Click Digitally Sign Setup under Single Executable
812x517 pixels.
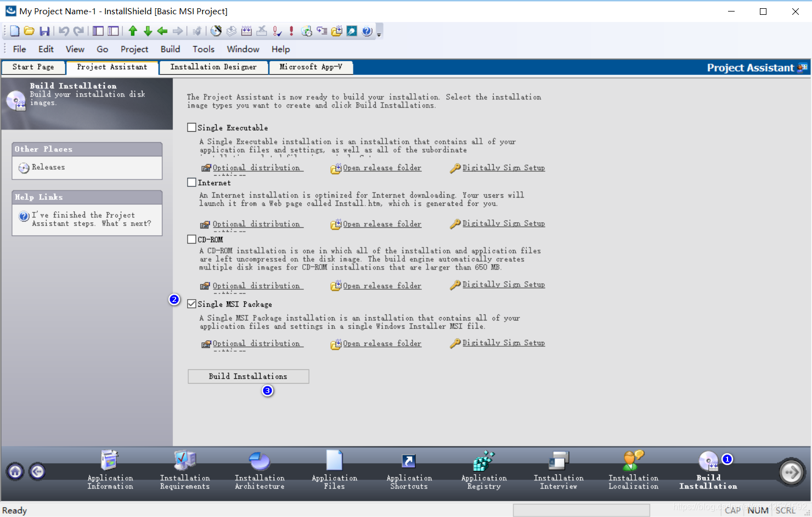(x=504, y=168)
